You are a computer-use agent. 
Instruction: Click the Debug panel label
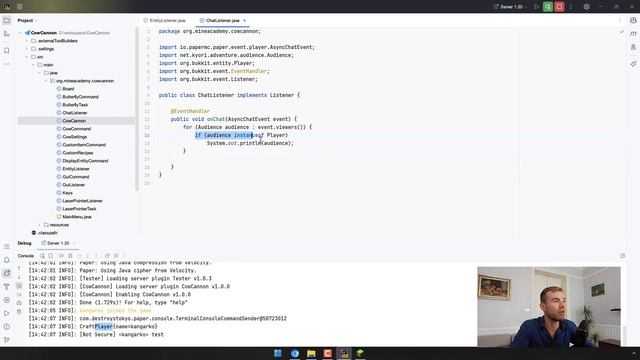point(24,243)
